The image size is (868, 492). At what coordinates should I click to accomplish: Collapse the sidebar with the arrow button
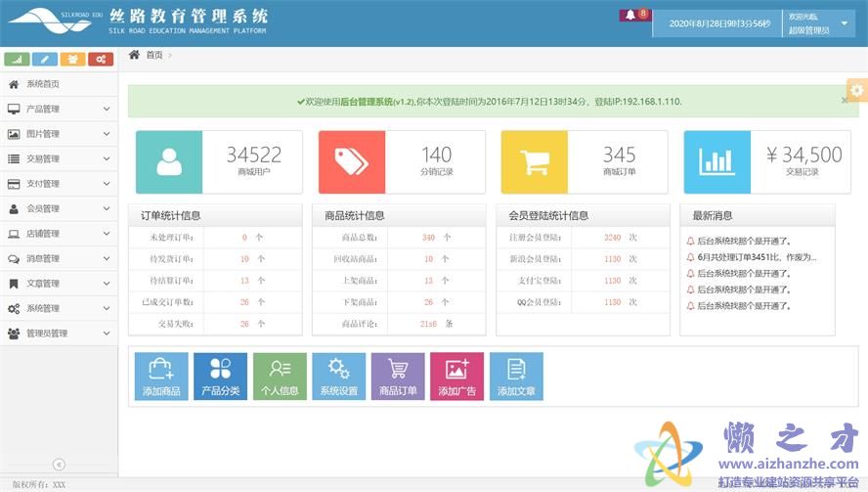tap(59, 465)
